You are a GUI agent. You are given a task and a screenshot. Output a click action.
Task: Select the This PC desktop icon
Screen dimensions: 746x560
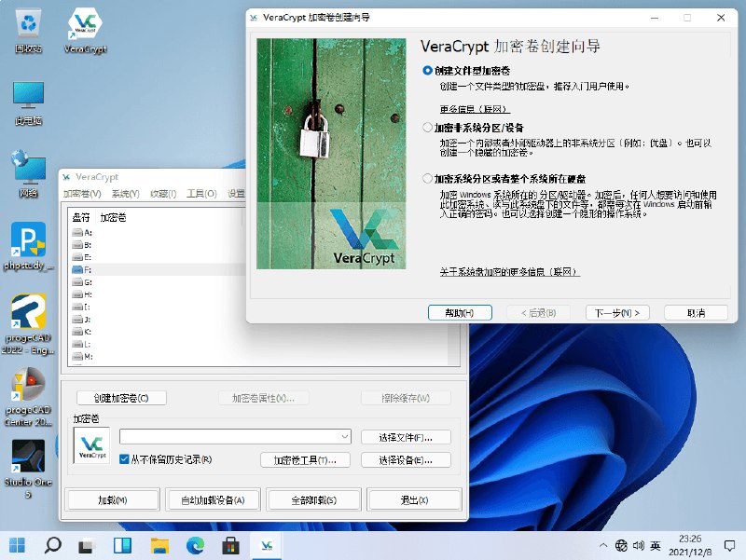pos(29,103)
